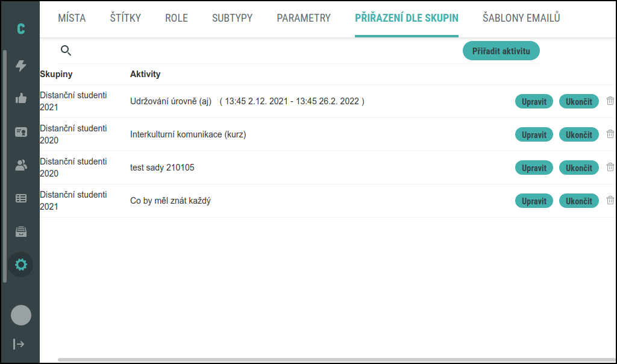The width and height of the screenshot is (617, 364).
Task: Click group cell of Interkulturní komunikace row
Action: pos(73,134)
